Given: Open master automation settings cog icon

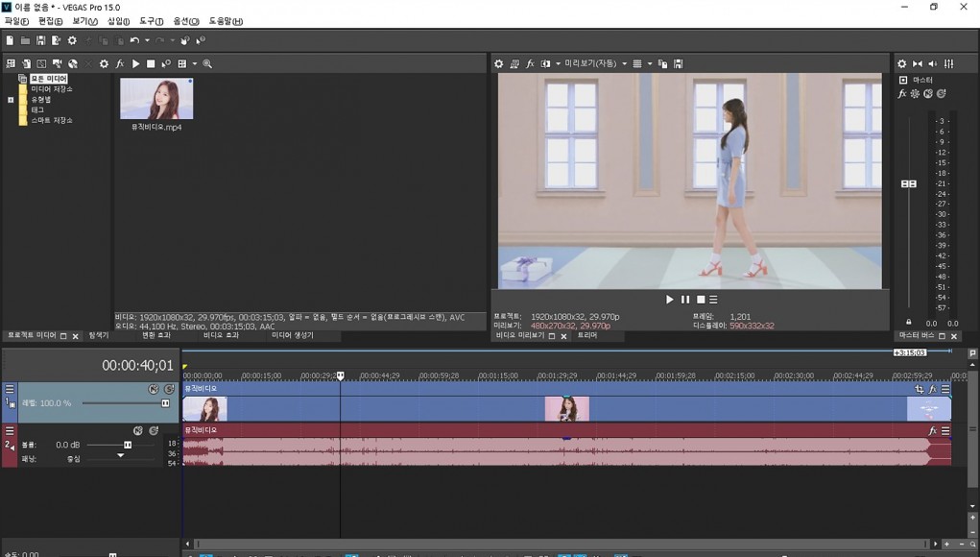Looking at the screenshot, I should click(x=915, y=94).
